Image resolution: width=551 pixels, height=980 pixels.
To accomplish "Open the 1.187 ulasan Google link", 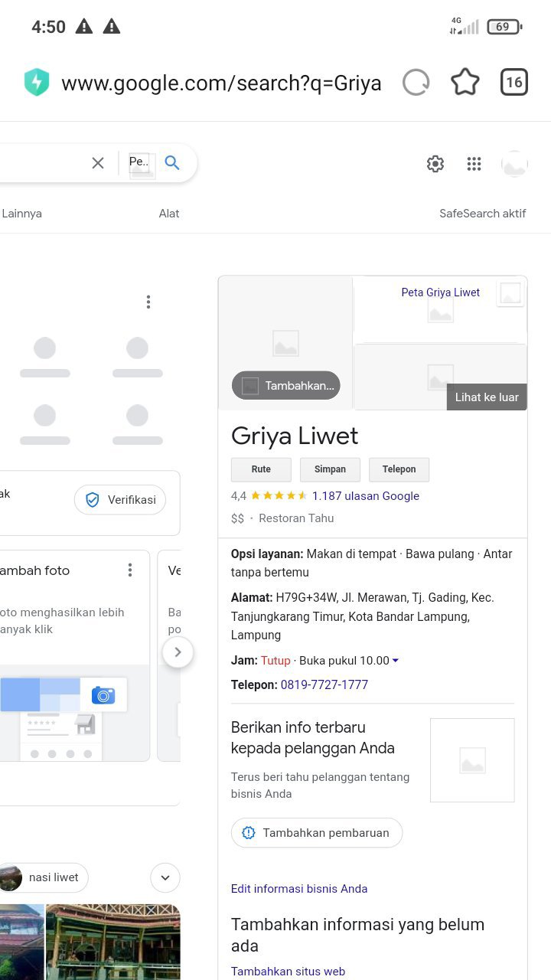I will [366, 496].
